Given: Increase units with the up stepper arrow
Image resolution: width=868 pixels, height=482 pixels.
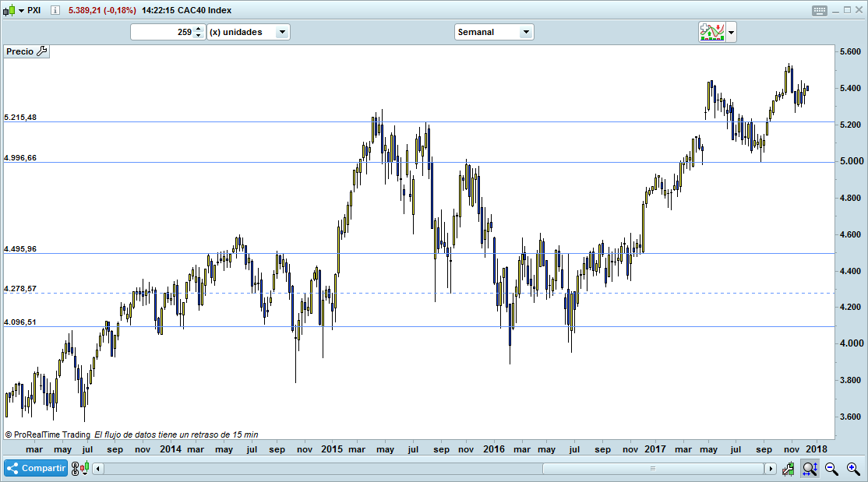Looking at the screenshot, I should coord(199,28).
